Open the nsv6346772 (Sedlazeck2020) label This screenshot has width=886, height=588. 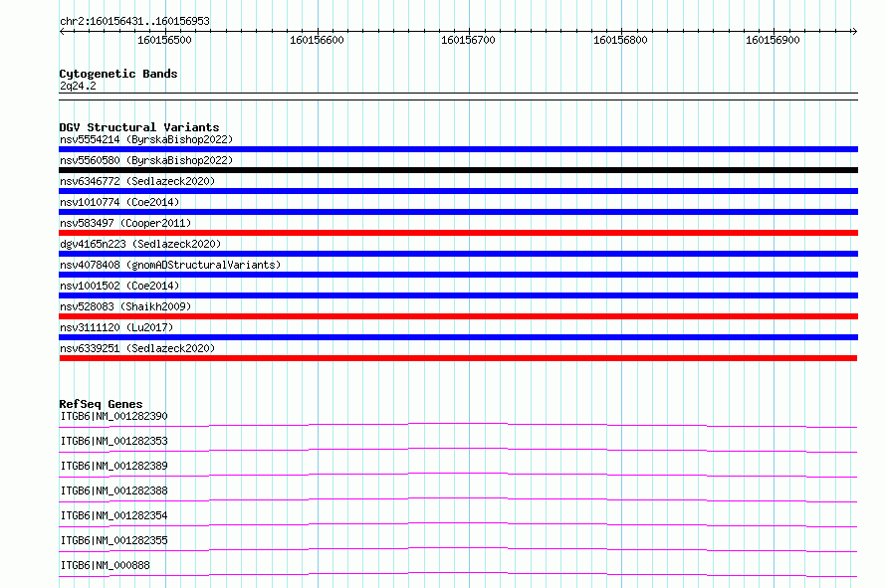point(137,181)
